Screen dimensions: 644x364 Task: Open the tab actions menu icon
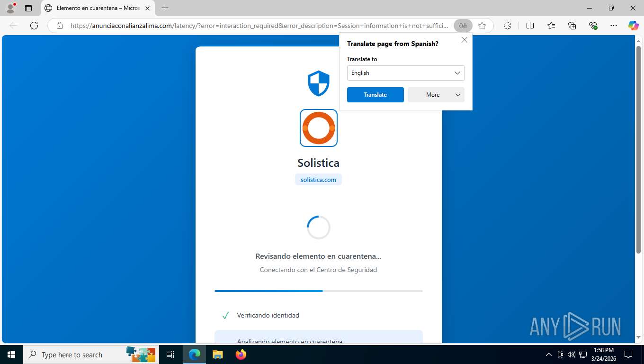pyautogui.click(x=28, y=8)
